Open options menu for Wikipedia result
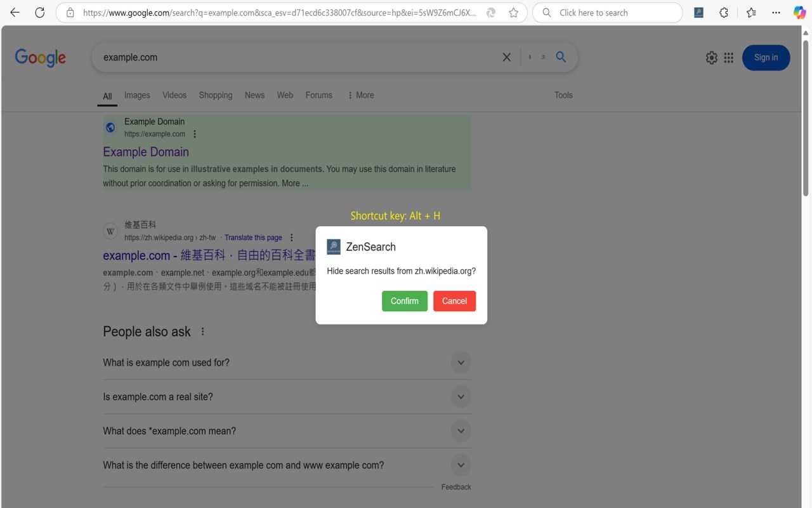This screenshot has width=812, height=508. pyautogui.click(x=292, y=237)
